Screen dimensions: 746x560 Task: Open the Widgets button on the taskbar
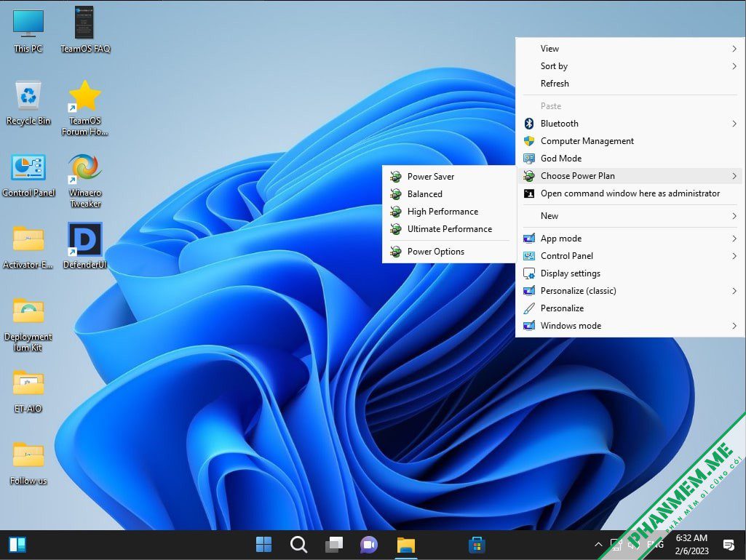[x=17, y=545]
